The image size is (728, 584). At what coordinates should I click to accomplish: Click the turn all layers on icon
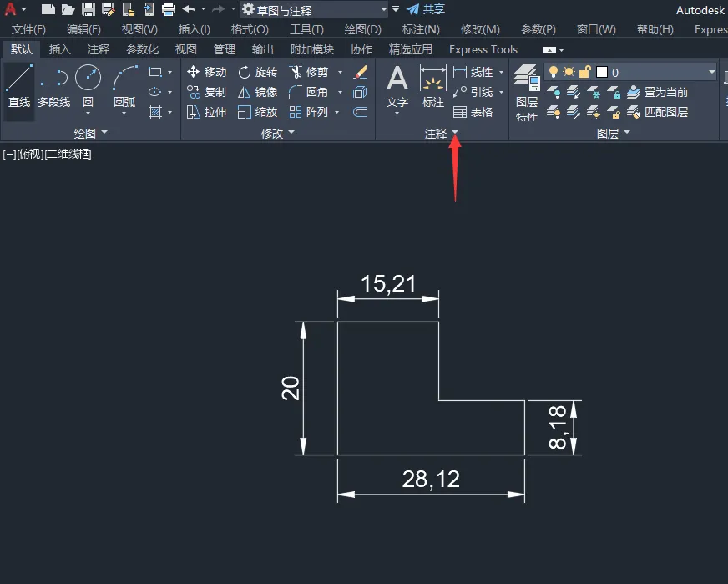tap(553, 112)
